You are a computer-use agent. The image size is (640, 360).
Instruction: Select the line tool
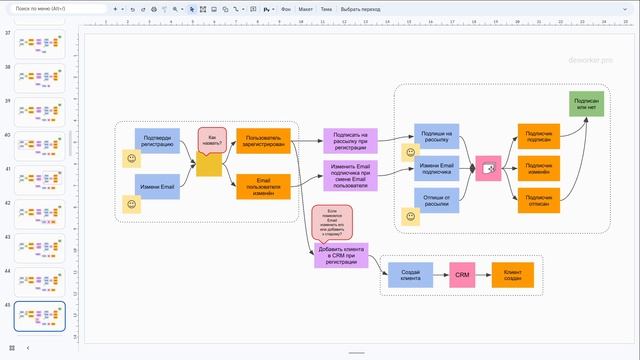pyautogui.click(x=236, y=9)
